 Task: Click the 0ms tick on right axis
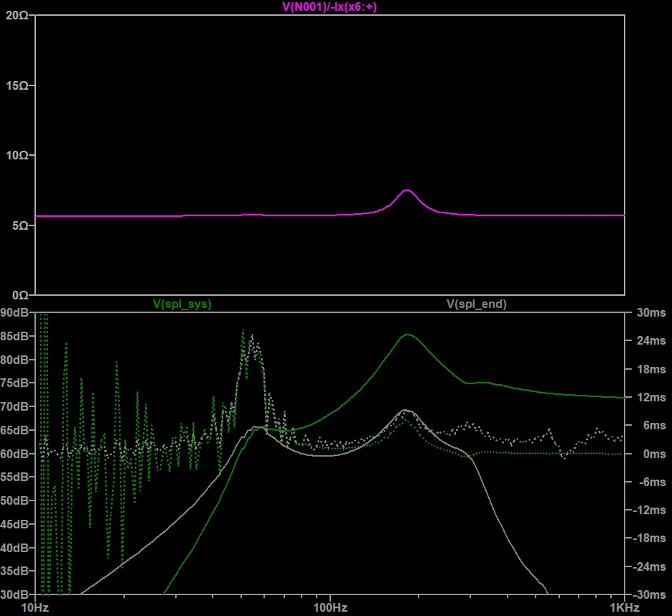(x=650, y=454)
